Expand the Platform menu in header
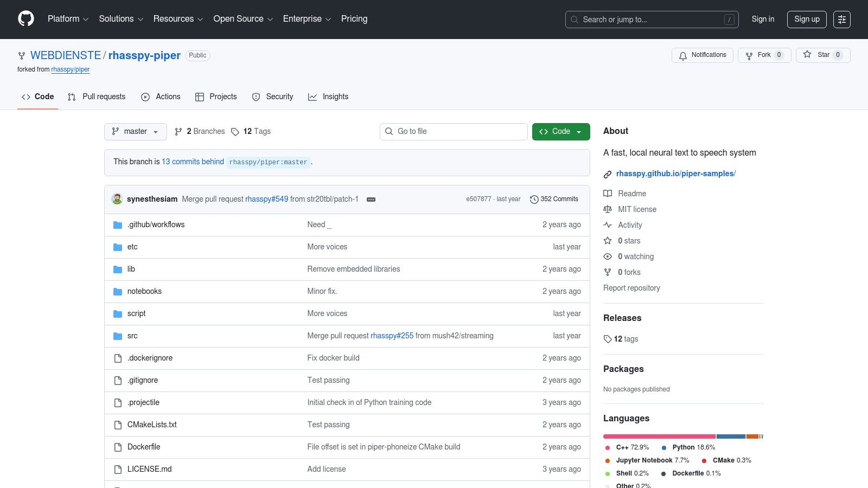Image resolution: width=868 pixels, height=488 pixels. point(68,19)
